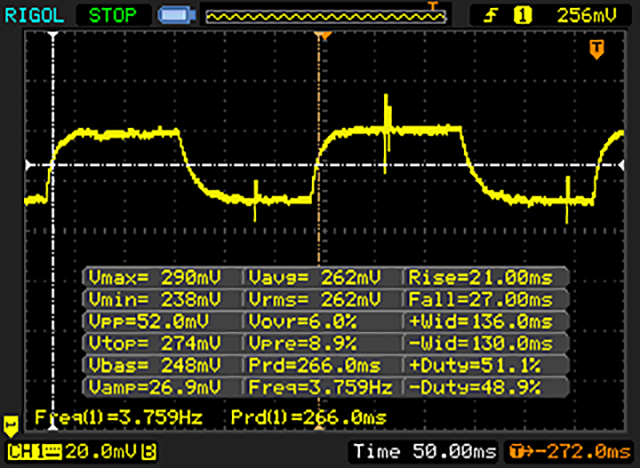Click the CH1 channel label badge
The width and height of the screenshot is (640, 468).
34,452
